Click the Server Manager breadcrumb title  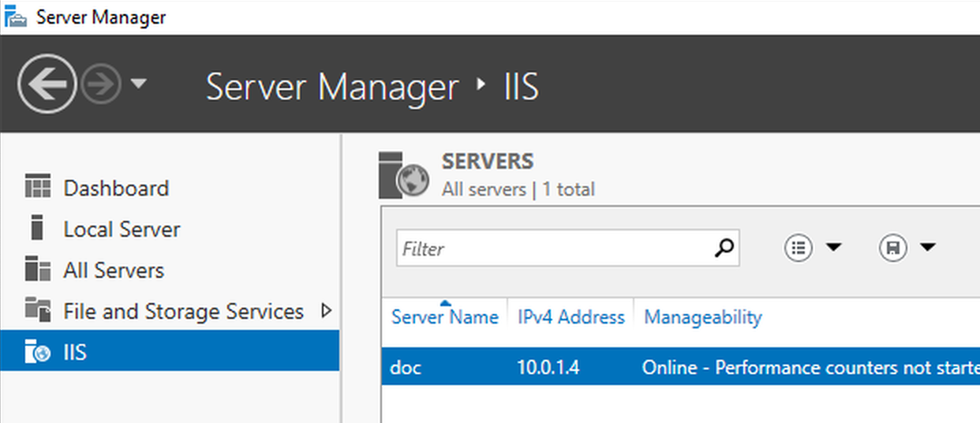332,86
